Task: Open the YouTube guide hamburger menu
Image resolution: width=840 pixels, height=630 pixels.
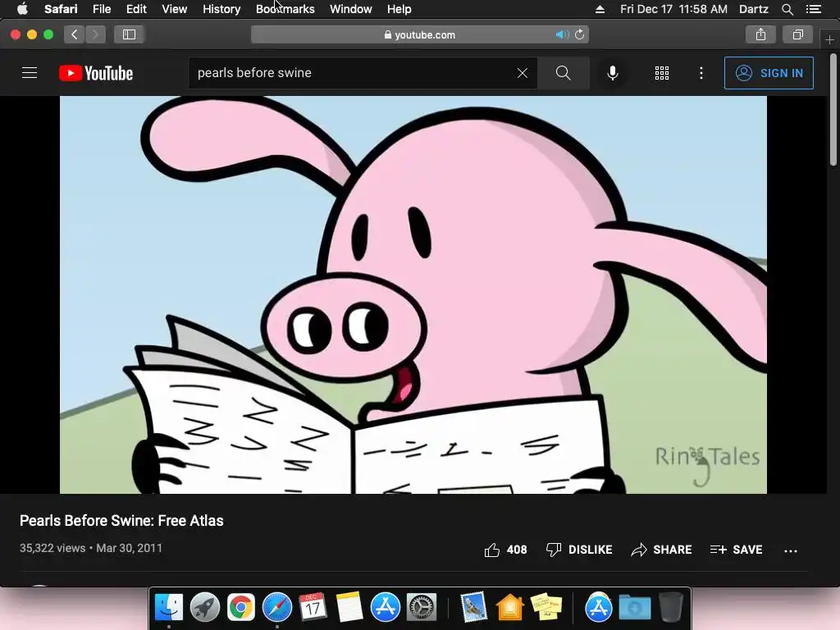Action: [30, 73]
